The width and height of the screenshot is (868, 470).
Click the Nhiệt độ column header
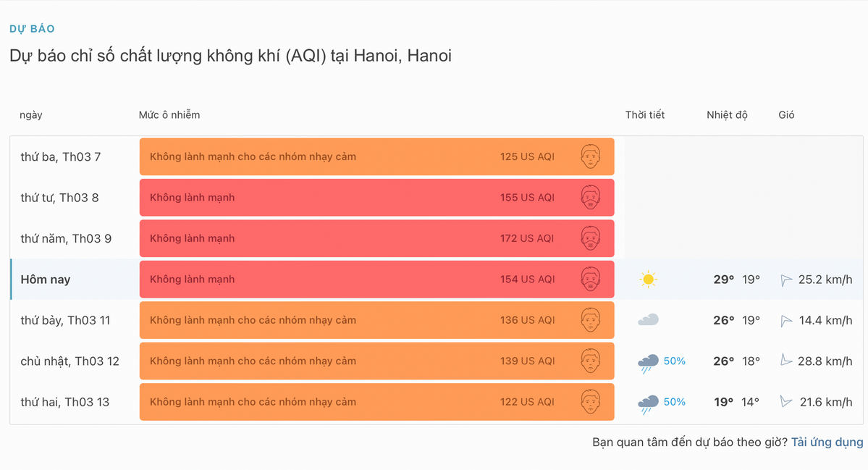(727, 114)
